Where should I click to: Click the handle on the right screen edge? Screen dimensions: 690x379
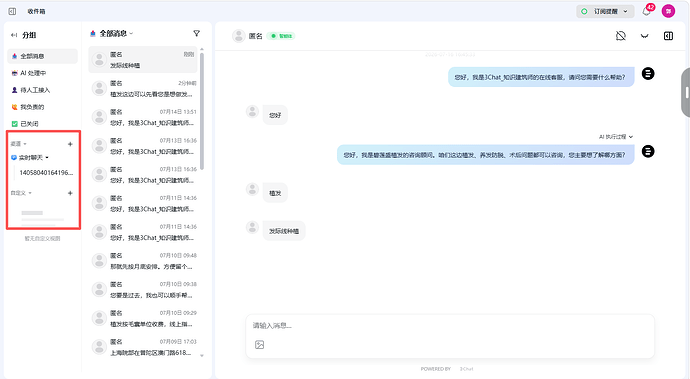(x=686, y=92)
